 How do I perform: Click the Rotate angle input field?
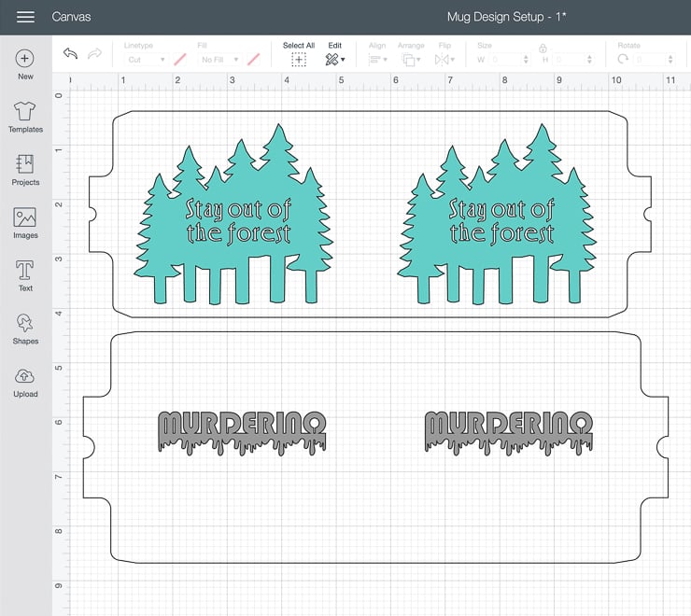click(x=651, y=60)
